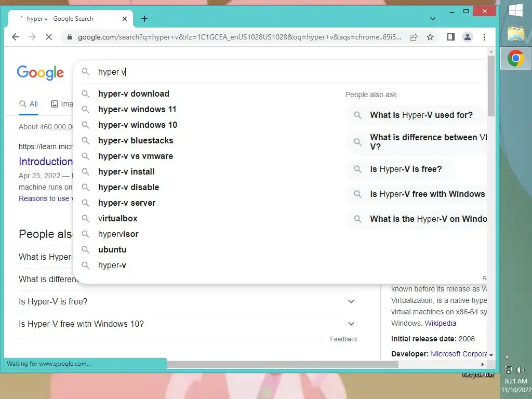Select suggestion 'hyper-v bluestacks'
Screen dimensions: 532x399
[x=136, y=140]
